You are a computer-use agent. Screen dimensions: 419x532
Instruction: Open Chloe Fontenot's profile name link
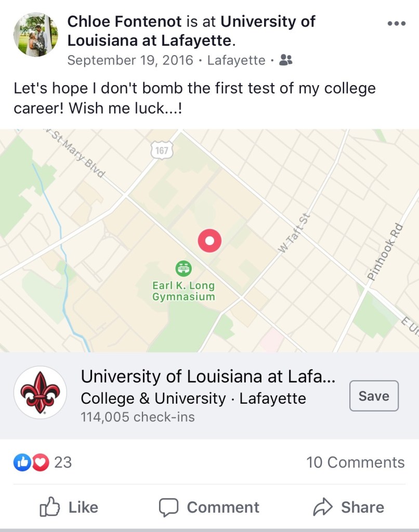(125, 22)
